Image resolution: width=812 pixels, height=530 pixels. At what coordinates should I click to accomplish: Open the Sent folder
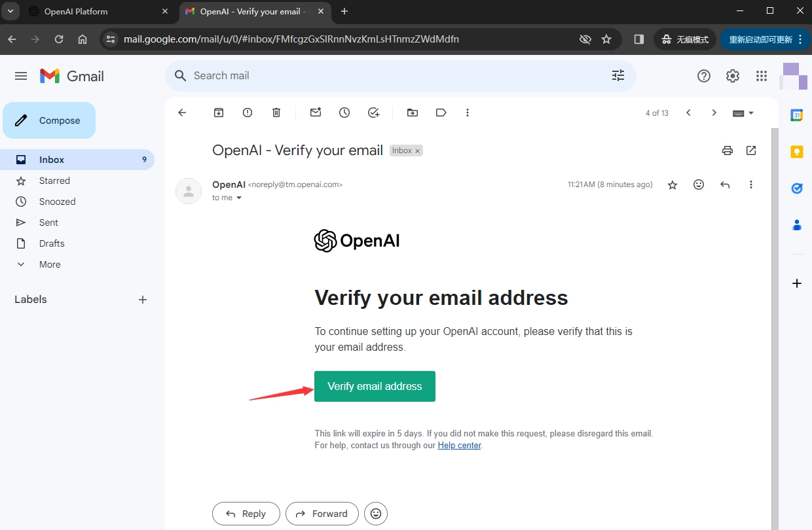(x=48, y=222)
